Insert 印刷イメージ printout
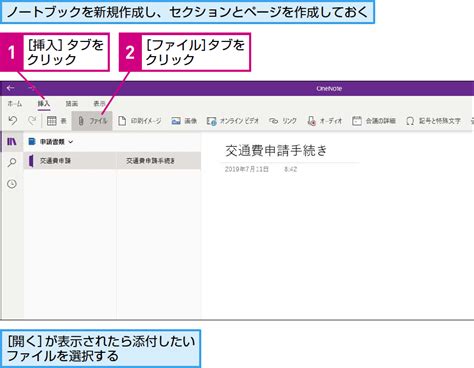 [x=140, y=121]
